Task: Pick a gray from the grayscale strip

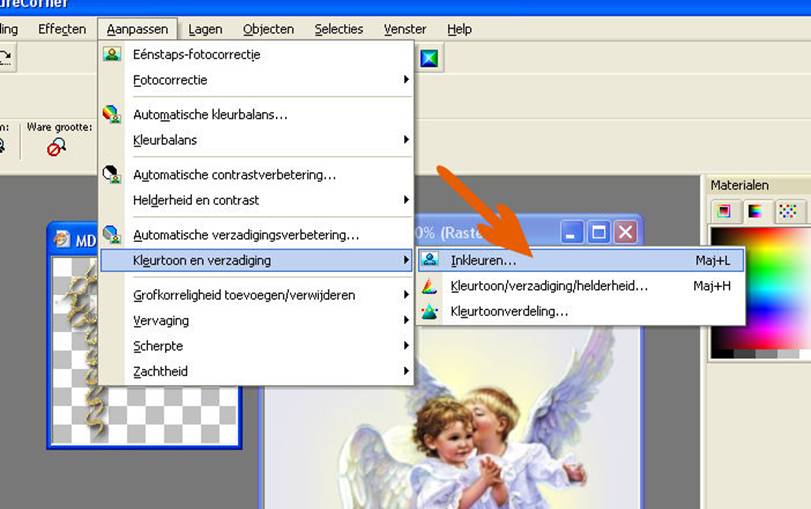Action: coord(760,354)
